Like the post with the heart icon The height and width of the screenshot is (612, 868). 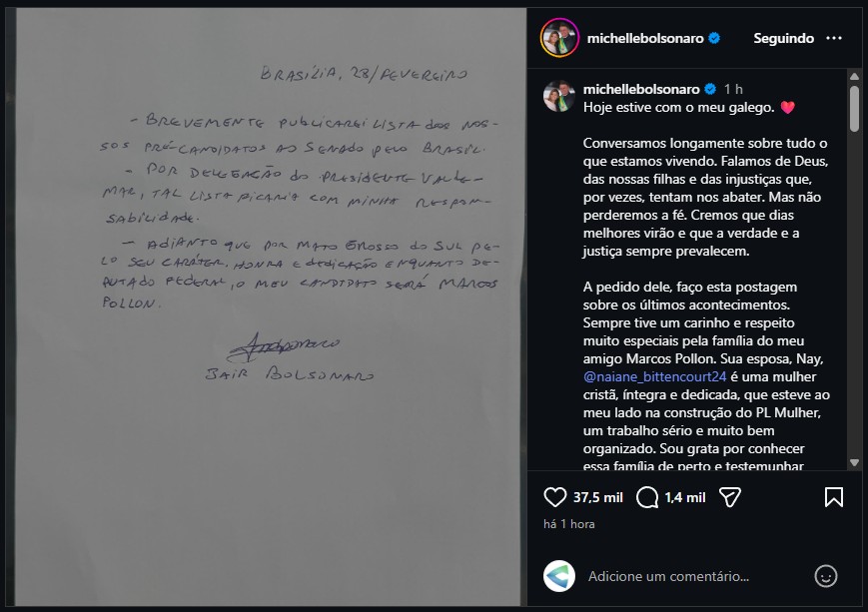point(554,497)
